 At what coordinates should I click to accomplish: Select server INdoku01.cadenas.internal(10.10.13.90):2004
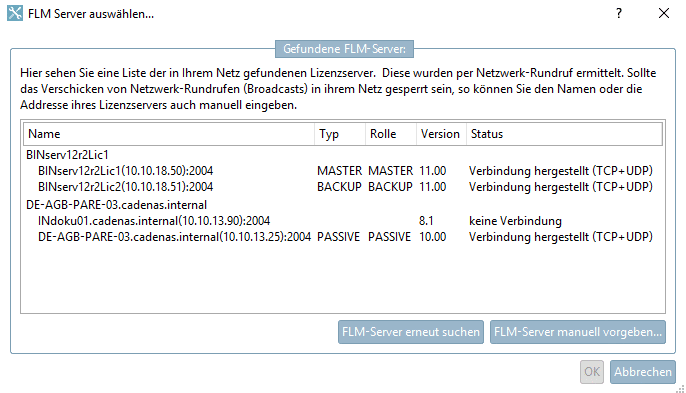pos(154,221)
